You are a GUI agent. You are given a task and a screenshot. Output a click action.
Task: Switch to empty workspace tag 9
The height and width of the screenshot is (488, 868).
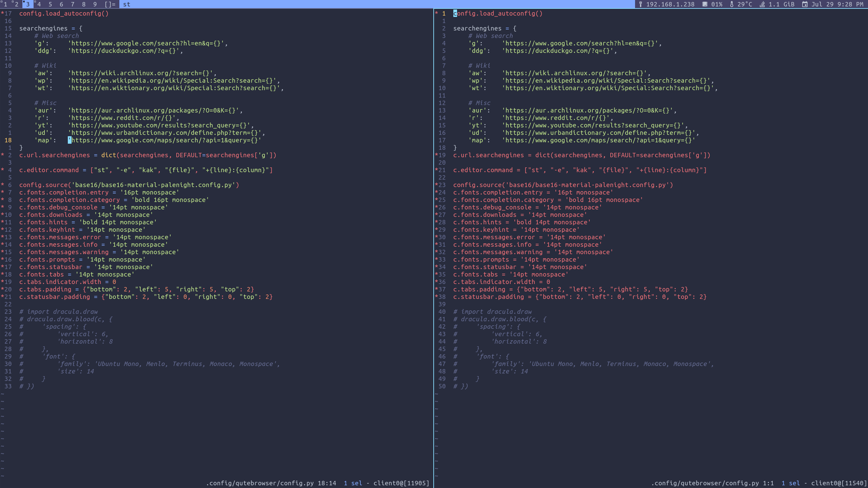click(x=95, y=4)
